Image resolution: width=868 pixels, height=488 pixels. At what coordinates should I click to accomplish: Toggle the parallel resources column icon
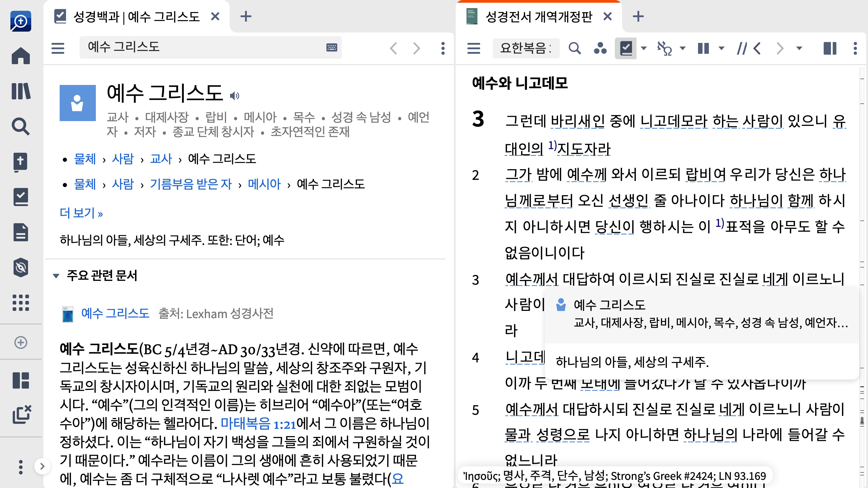pos(703,49)
